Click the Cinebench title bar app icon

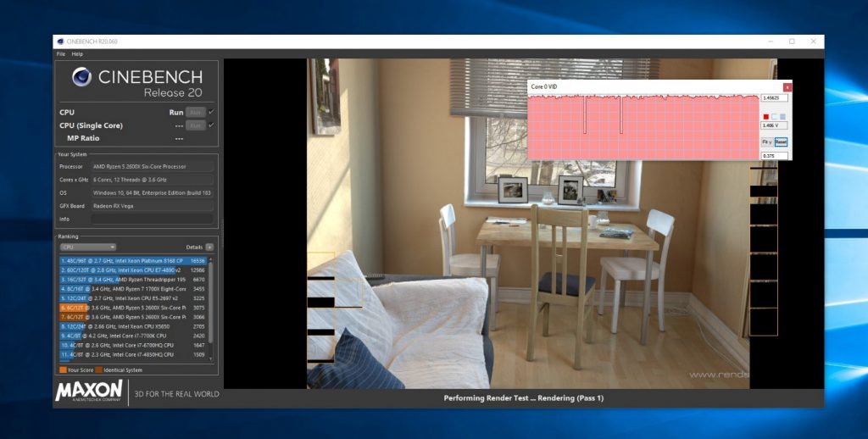pos(59,41)
